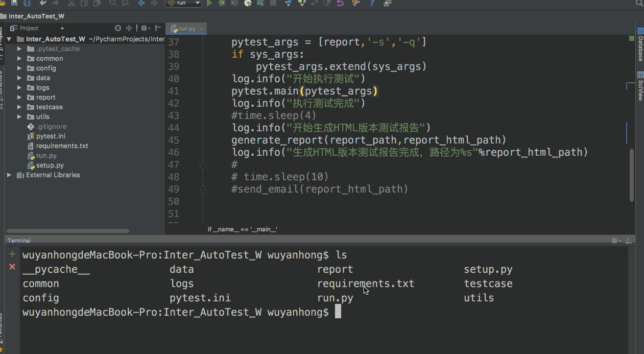Click 'requirements.txt' in terminal output

pyautogui.click(x=366, y=284)
